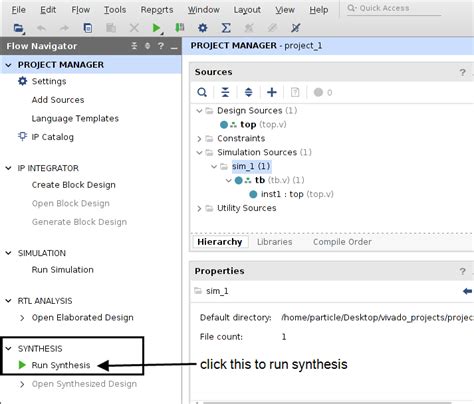Click the delete X toolbar icon

pyautogui.click(x=134, y=28)
